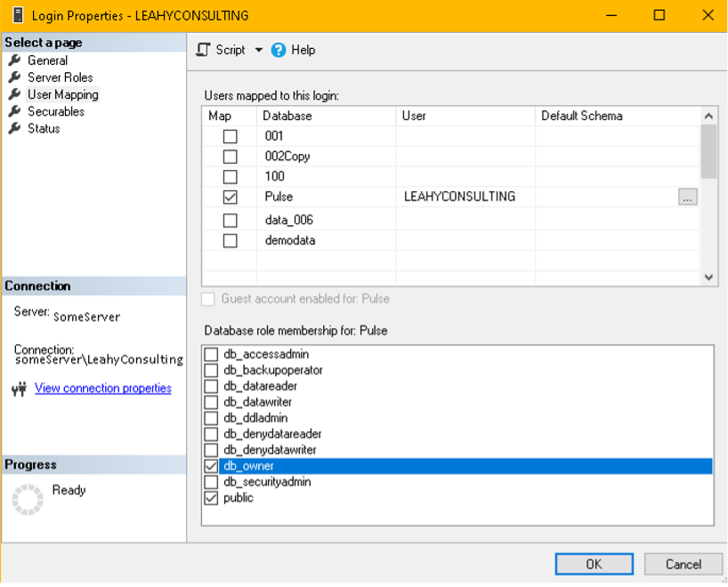
Task: Click the wrench icon beside Status
Action: 15,128
